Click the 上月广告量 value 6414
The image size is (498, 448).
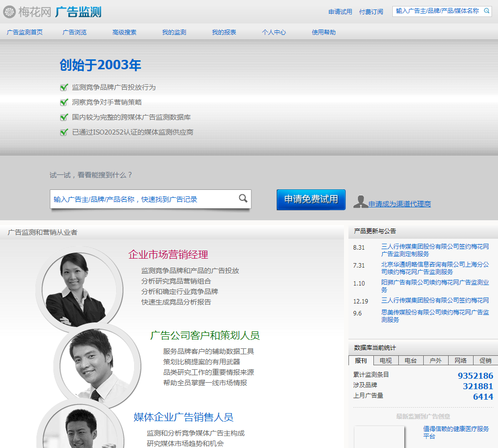click(x=483, y=397)
